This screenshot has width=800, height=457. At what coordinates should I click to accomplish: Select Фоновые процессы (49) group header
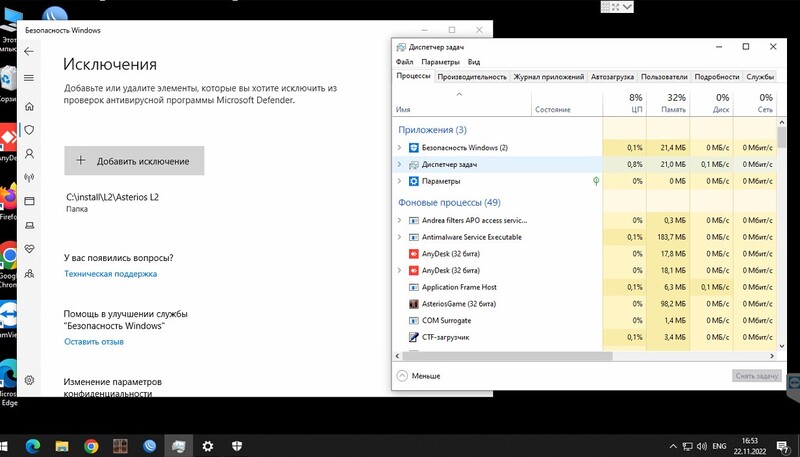coord(449,202)
